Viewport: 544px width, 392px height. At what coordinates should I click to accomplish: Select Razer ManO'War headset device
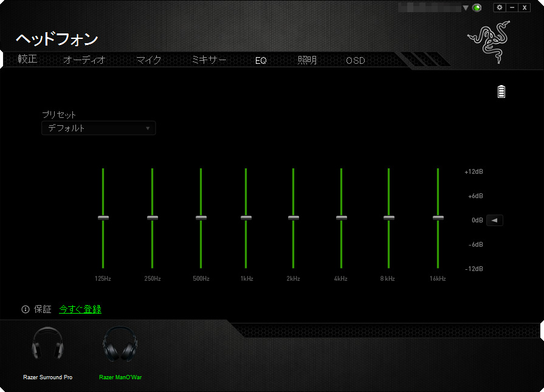coord(120,343)
